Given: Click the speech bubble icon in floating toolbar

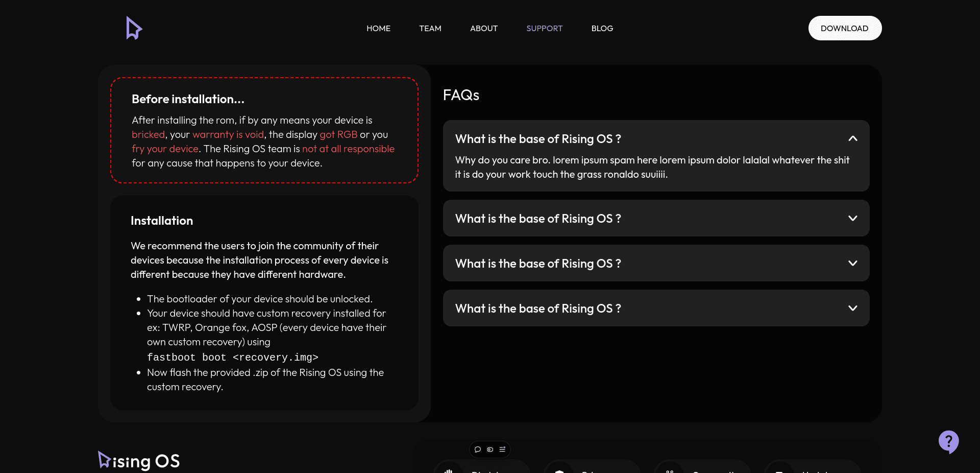Looking at the screenshot, I should (478, 450).
